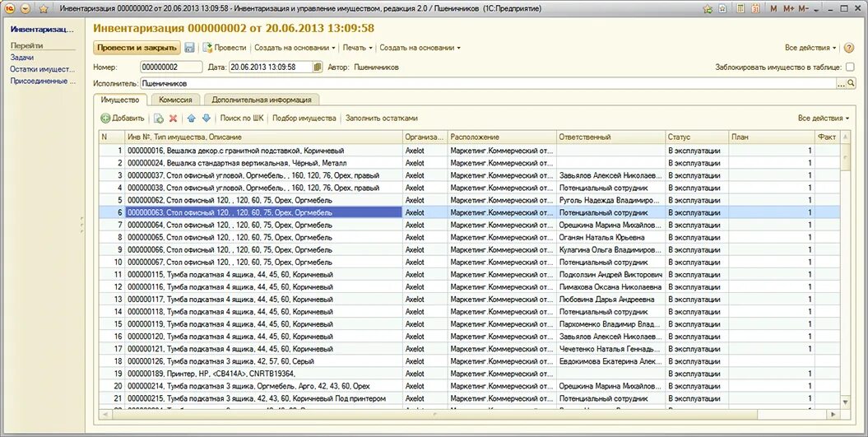Expand the small arrow after M- in title bar
The image size is (868, 437).
tap(818, 9)
